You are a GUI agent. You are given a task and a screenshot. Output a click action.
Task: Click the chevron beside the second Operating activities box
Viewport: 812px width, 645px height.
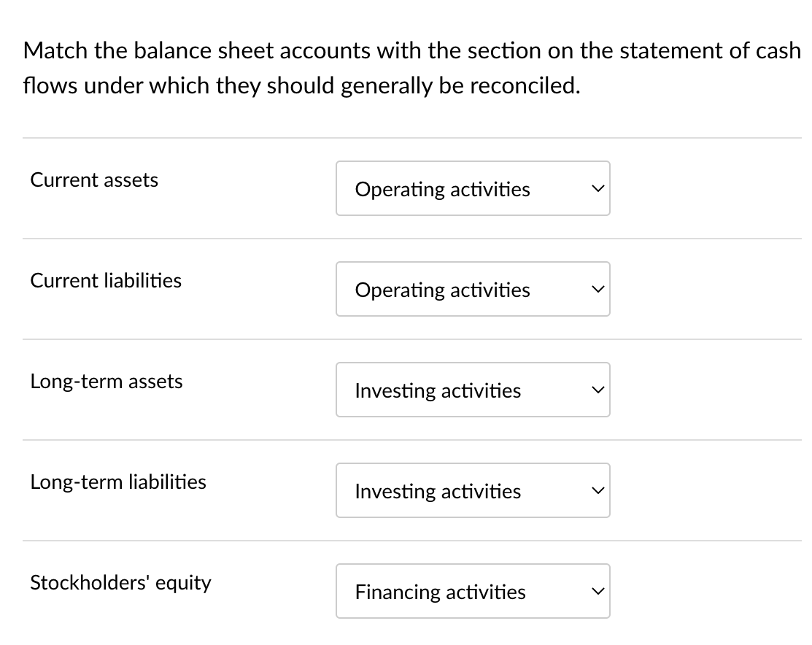pyautogui.click(x=597, y=289)
